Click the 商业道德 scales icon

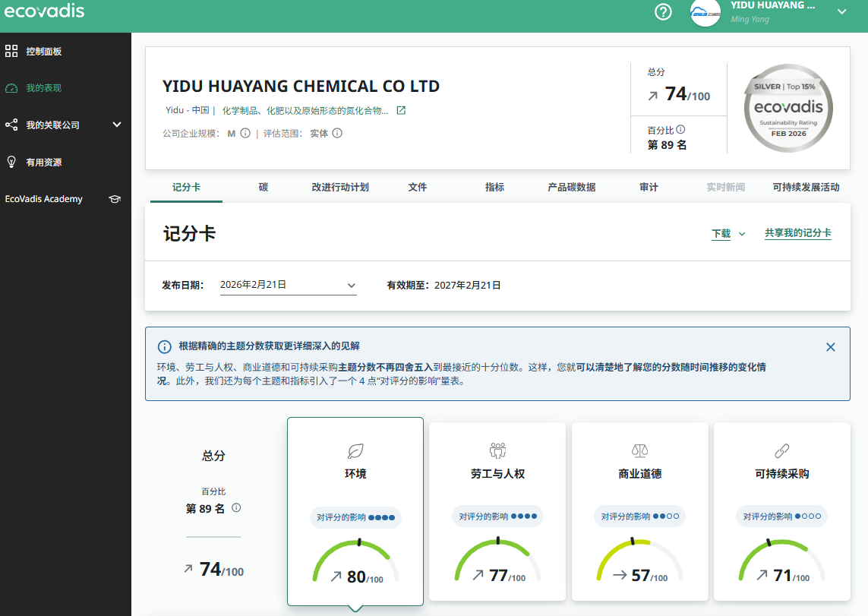(639, 451)
